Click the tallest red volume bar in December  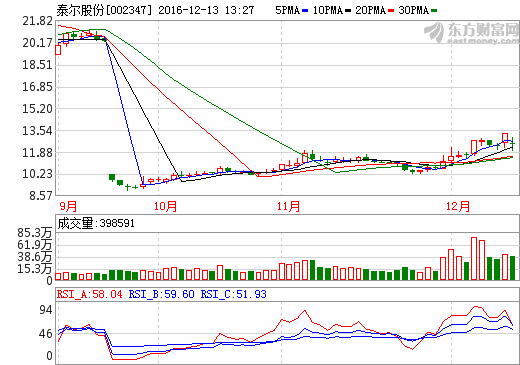pyautogui.click(x=474, y=258)
